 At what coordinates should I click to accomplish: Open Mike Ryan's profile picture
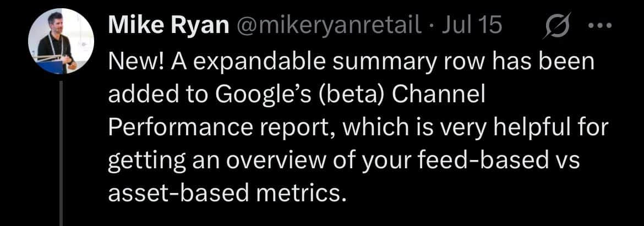61,42
